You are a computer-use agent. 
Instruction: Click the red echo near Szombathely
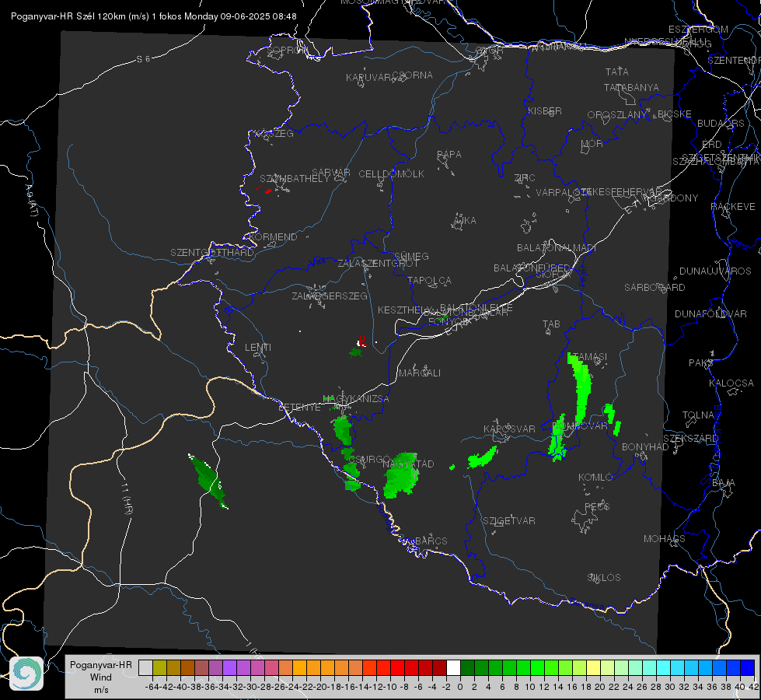coord(267,191)
